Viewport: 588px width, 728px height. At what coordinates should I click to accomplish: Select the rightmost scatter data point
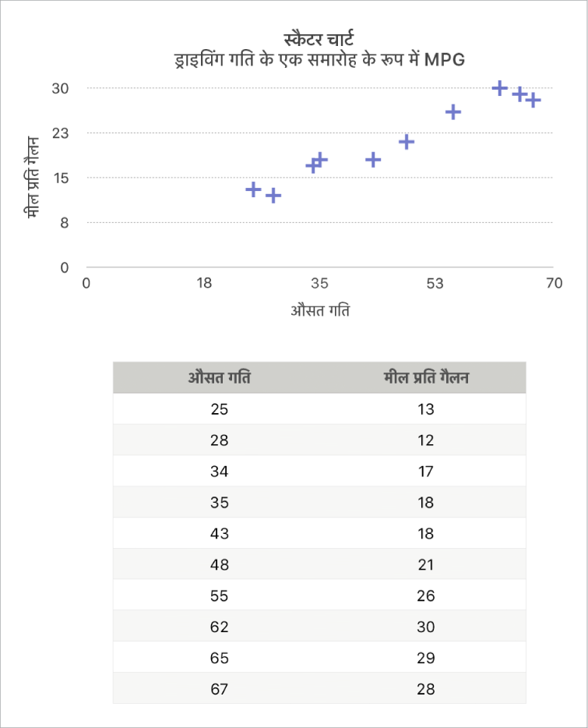click(533, 100)
